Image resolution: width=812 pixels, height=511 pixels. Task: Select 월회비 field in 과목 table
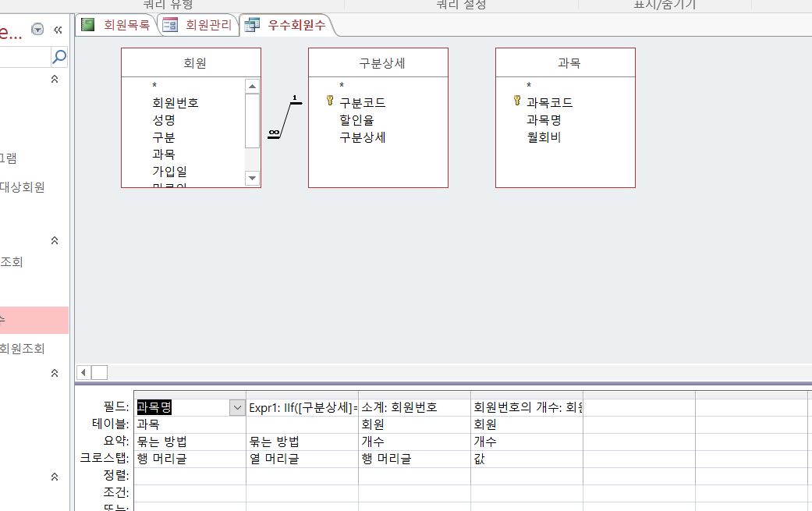pos(544,137)
